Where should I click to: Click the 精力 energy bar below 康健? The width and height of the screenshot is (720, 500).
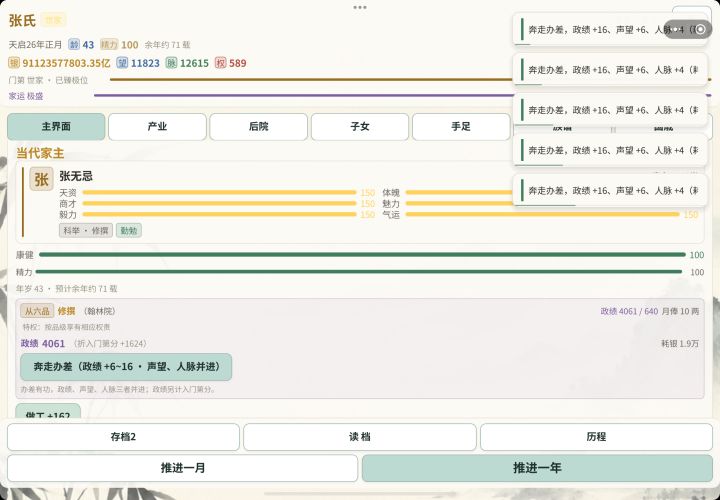point(359,272)
